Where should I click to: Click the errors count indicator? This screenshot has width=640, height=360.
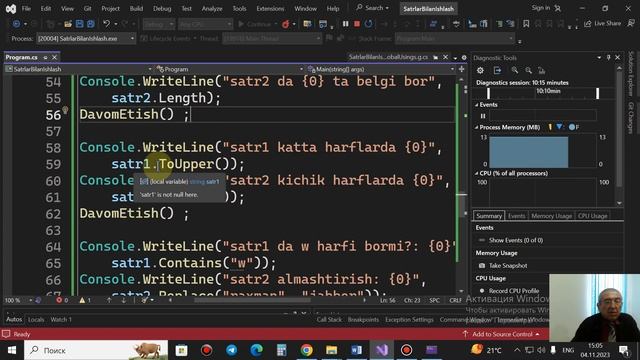point(62,300)
